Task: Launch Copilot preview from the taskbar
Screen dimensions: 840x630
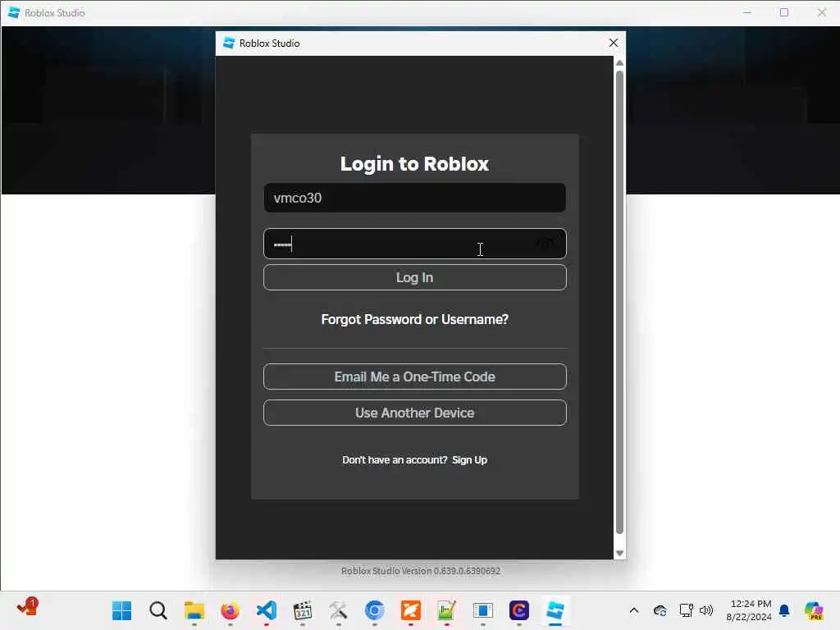Action: tap(814, 610)
